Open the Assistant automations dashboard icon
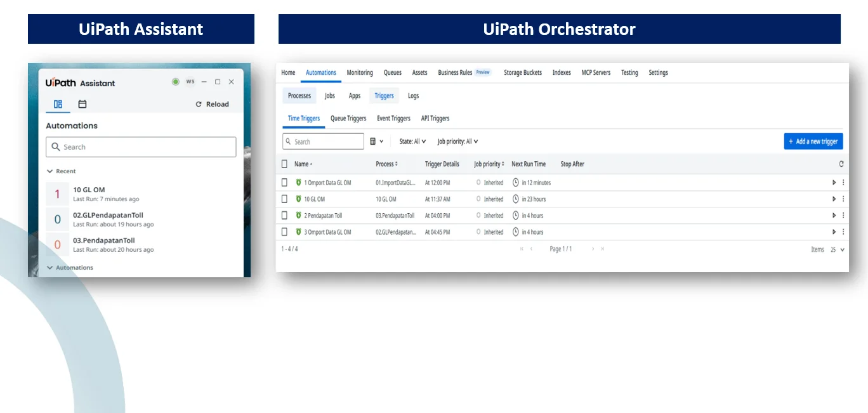 58,104
